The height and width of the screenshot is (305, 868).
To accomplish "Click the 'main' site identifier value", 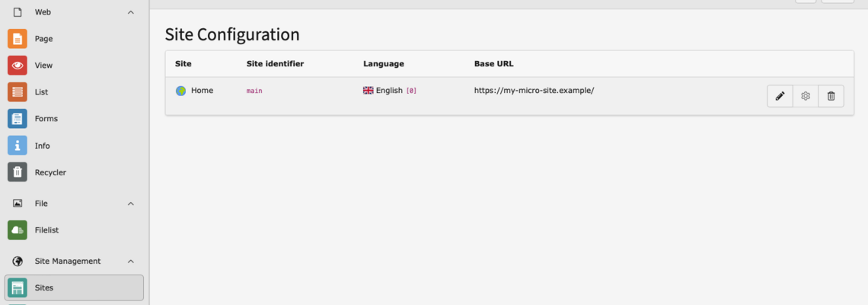I will tap(254, 91).
